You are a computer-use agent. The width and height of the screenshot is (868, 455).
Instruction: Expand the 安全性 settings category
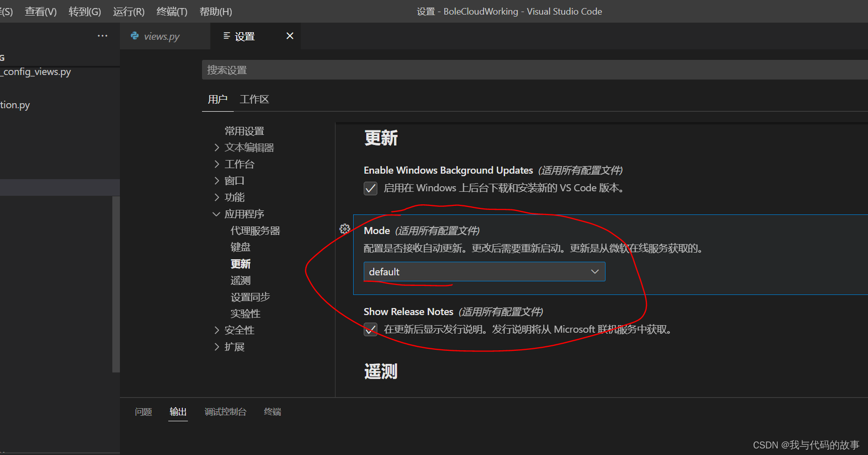(217, 330)
